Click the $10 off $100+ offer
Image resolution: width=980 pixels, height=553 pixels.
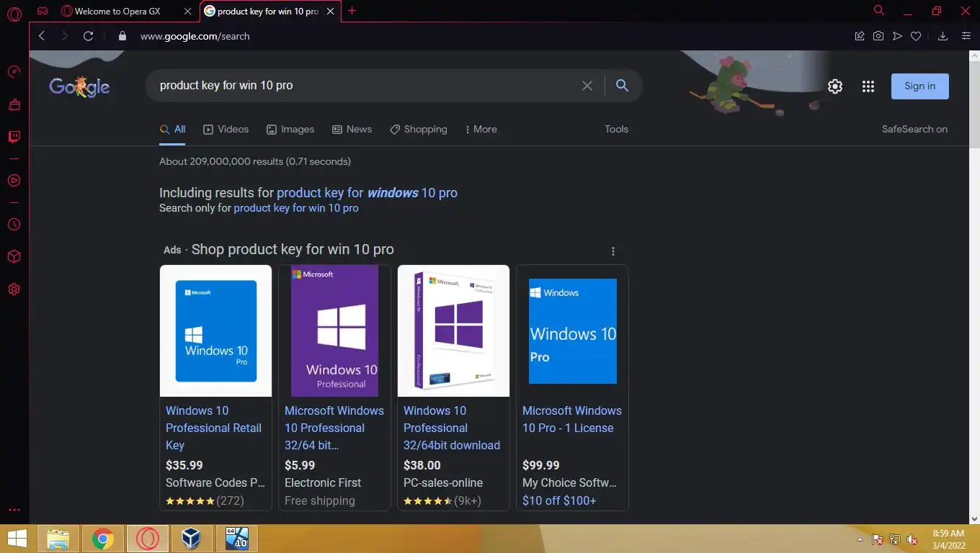point(559,500)
